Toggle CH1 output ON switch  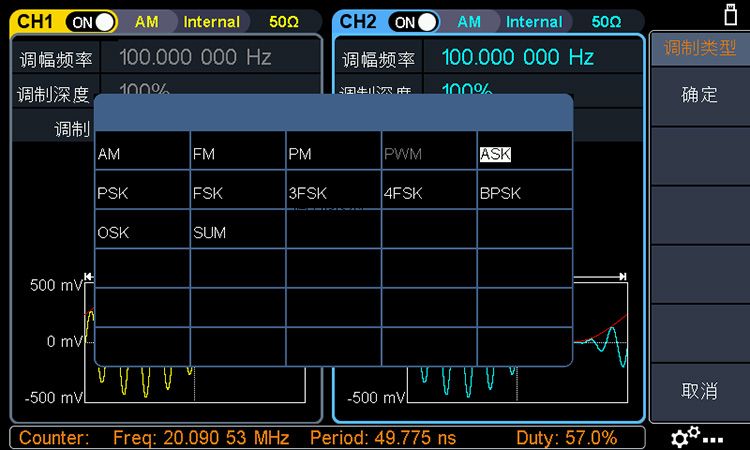point(91,21)
